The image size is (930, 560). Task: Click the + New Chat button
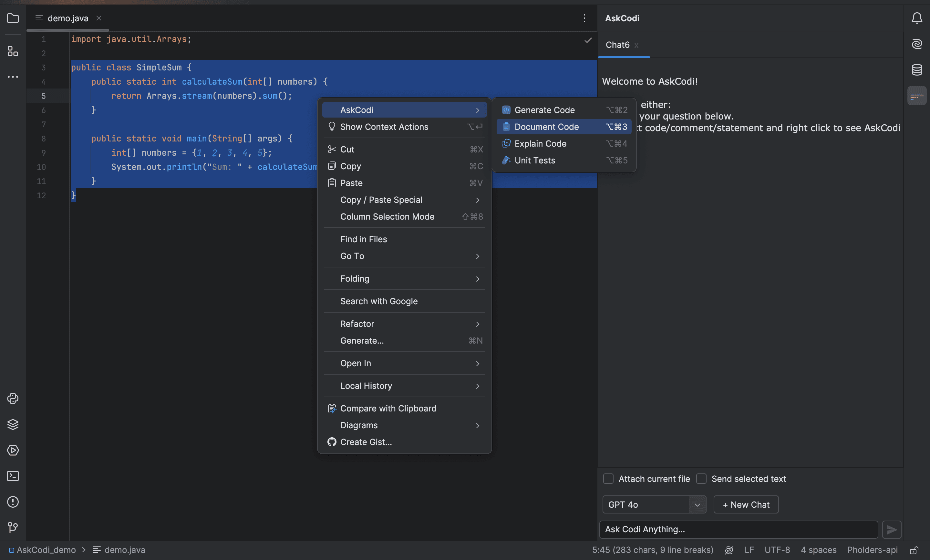(746, 504)
